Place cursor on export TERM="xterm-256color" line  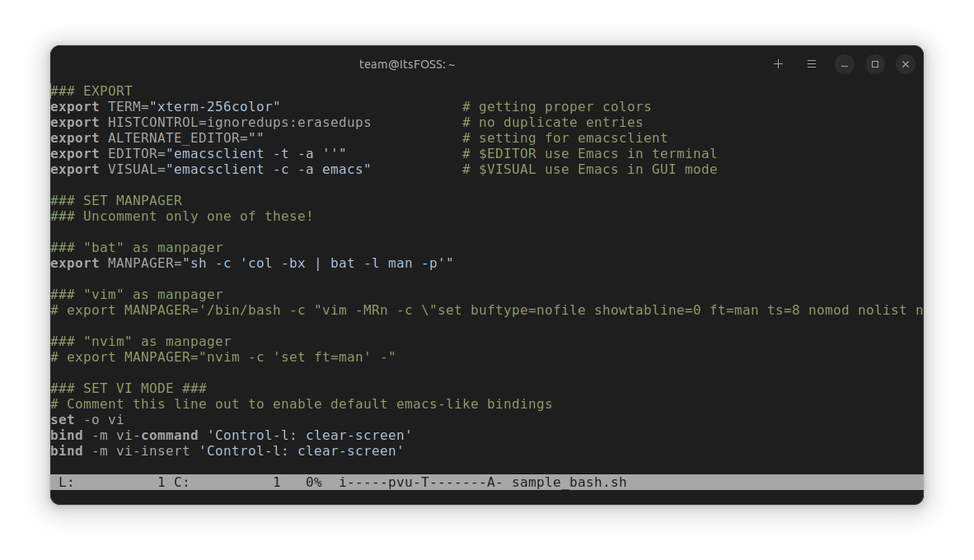tap(166, 107)
